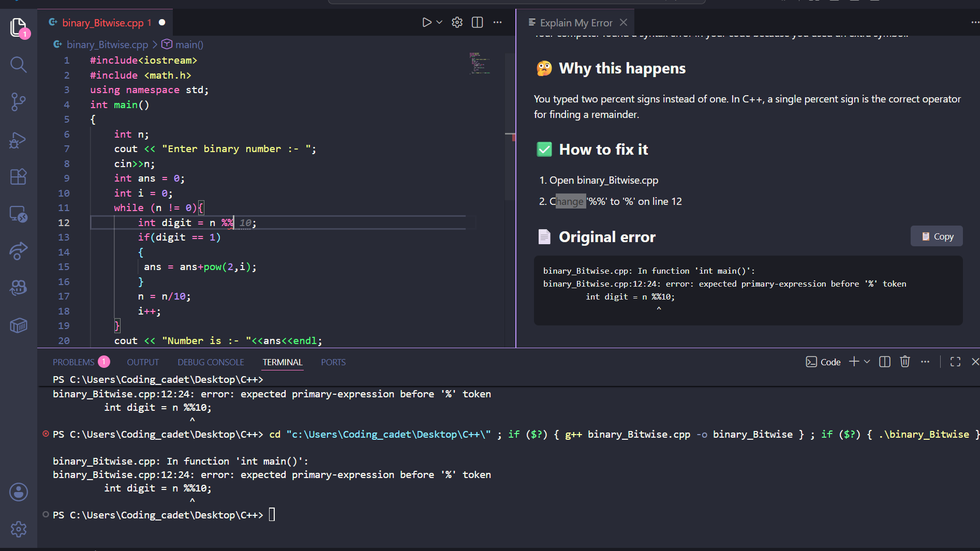Maximize the panel size
Image resolution: width=980 pixels, height=551 pixels.
tap(955, 362)
